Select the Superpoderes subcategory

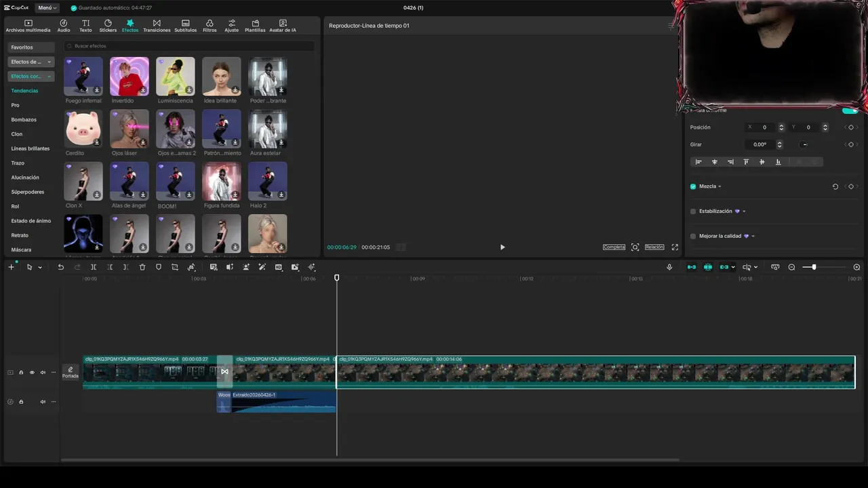coord(28,192)
